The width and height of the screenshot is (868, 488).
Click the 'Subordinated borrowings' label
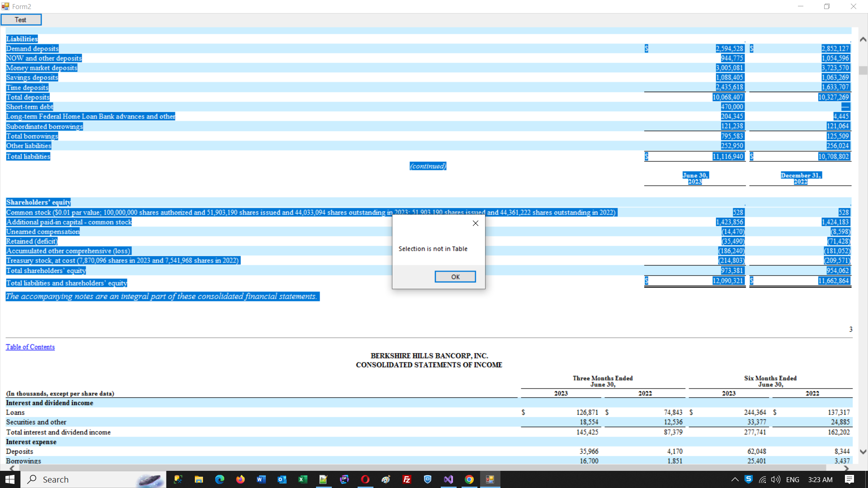click(x=44, y=127)
